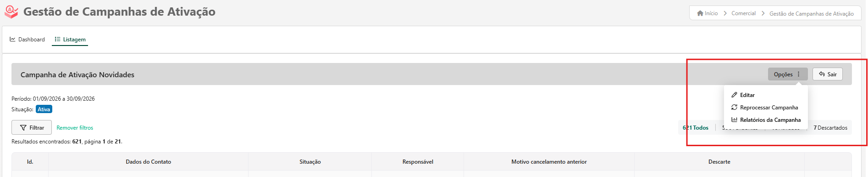Switch to the Dashboard tab
The height and width of the screenshot is (177, 868).
coord(28,40)
